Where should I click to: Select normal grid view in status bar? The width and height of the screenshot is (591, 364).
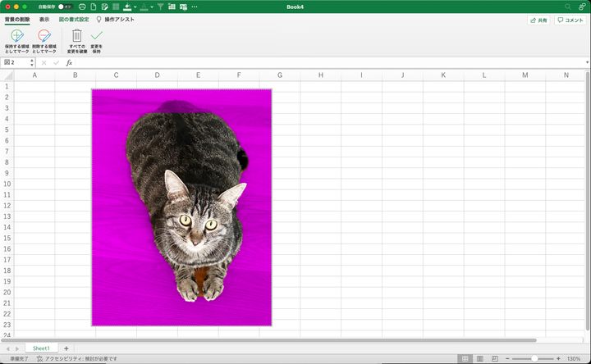(465, 359)
